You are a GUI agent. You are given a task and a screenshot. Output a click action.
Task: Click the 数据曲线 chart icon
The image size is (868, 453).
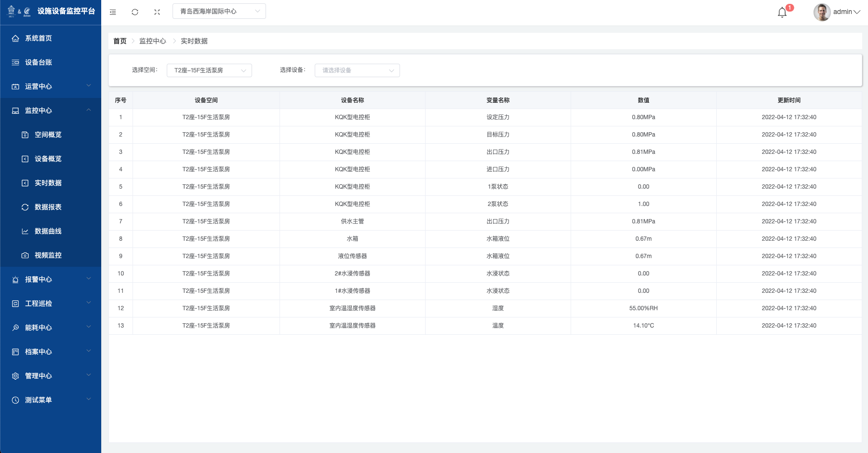(x=25, y=231)
